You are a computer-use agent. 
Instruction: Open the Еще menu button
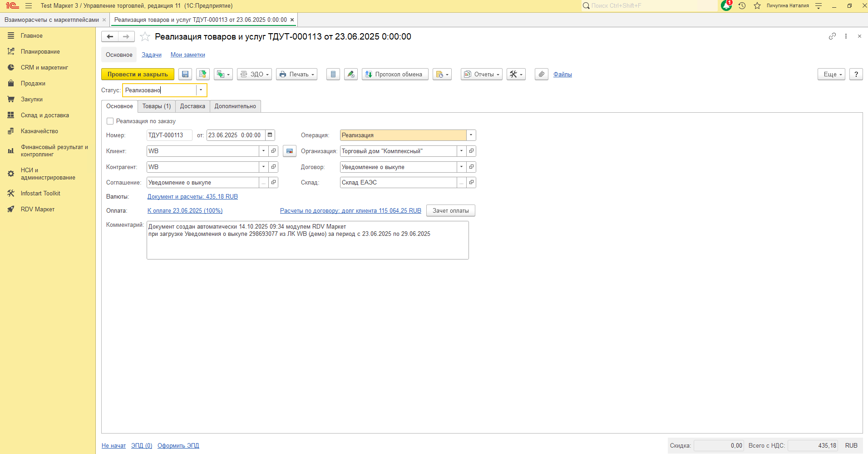832,74
